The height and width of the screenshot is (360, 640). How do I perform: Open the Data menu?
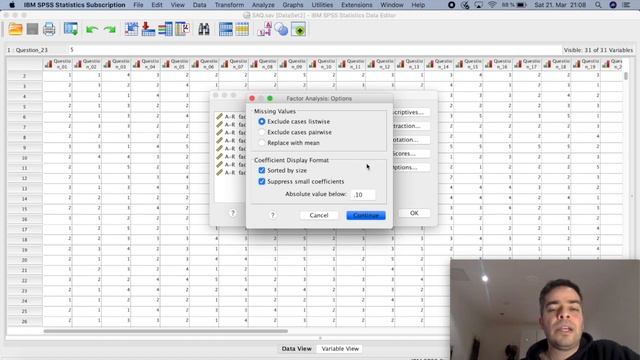(x=199, y=5)
